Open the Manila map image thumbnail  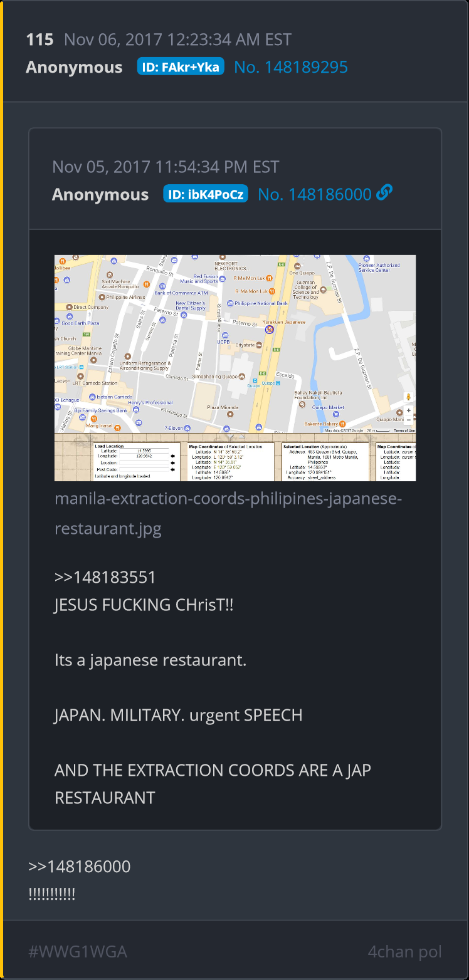235,368
